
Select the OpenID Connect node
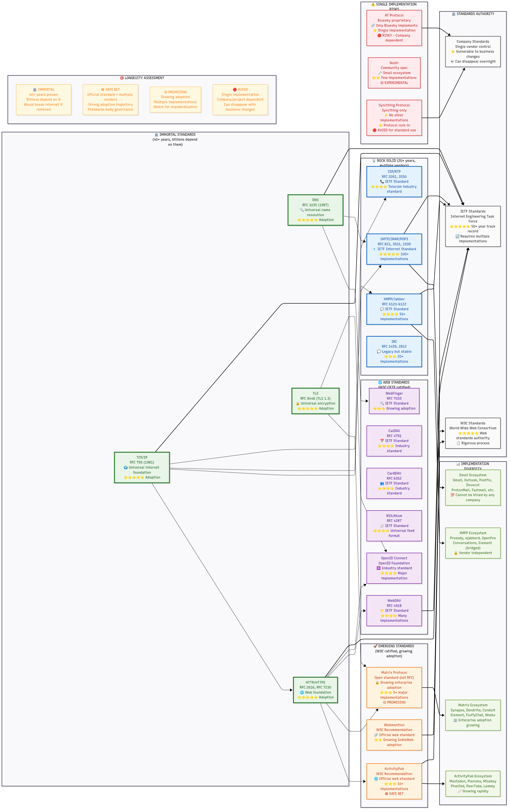[394, 568]
